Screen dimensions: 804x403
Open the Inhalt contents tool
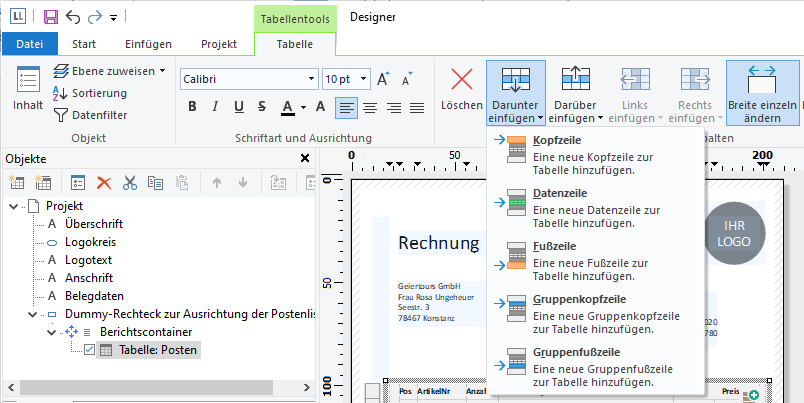pos(28,90)
